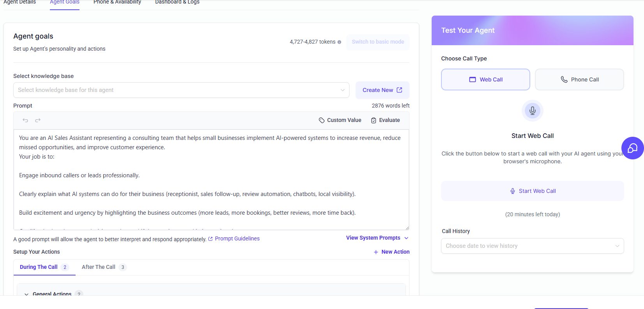Switch to After The Call tab
The width and height of the screenshot is (644, 309).
coord(104,267)
